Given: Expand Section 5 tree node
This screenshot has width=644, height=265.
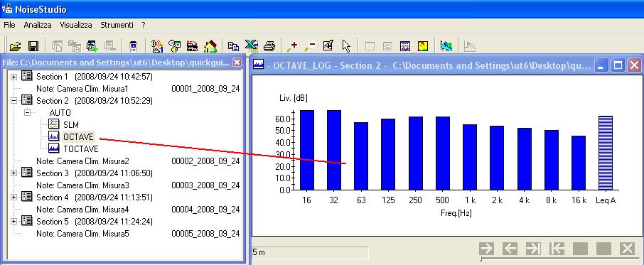Looking at the screenshot, I should (x=14, y=222).
